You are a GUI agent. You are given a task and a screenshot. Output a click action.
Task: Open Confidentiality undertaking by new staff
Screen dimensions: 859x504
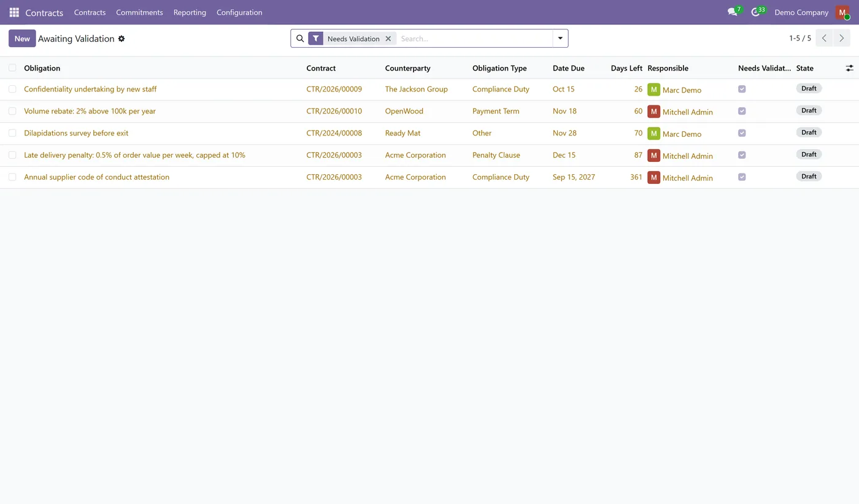[x=90, y=89]
